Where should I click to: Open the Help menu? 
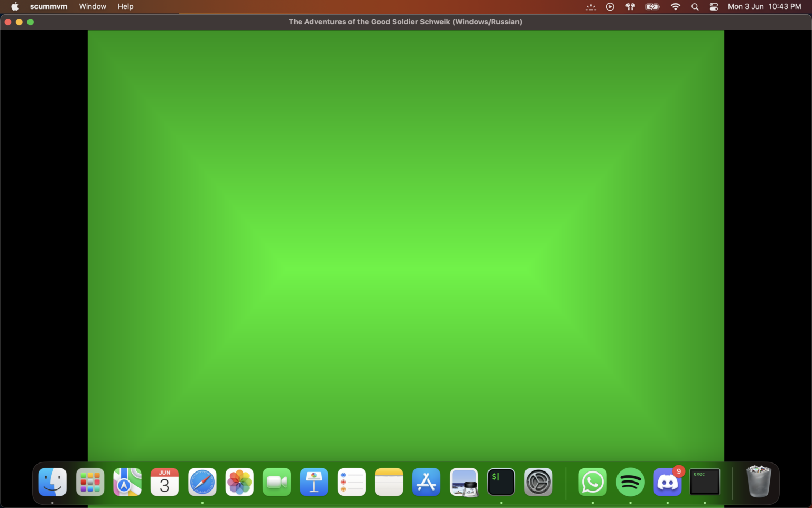[x=125, y=6]
